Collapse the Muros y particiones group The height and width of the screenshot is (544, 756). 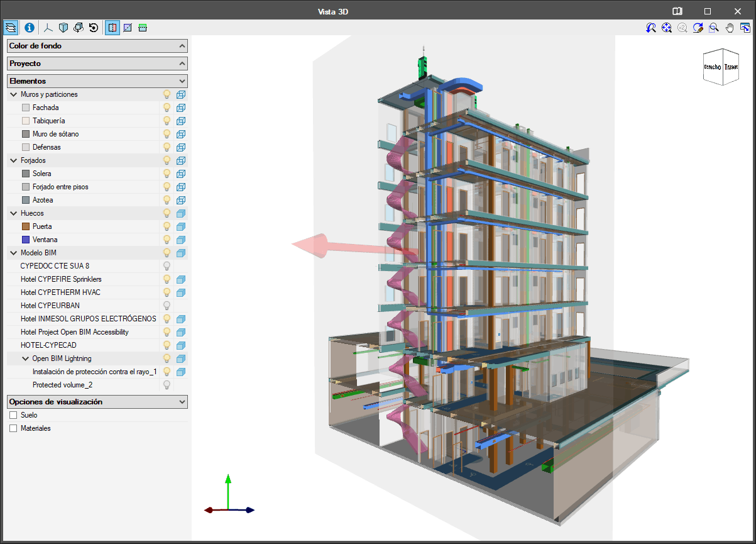(13, 94)
